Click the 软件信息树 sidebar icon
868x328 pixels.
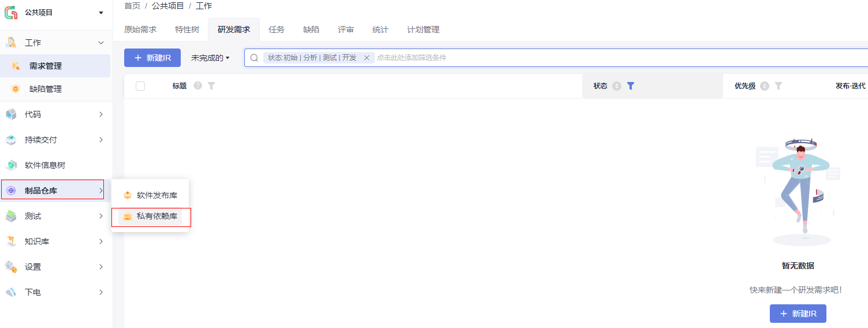click(11, 165)
